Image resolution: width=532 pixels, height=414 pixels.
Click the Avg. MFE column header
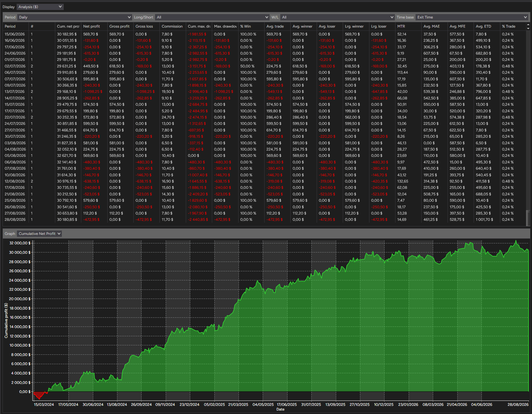coord(461,26)
